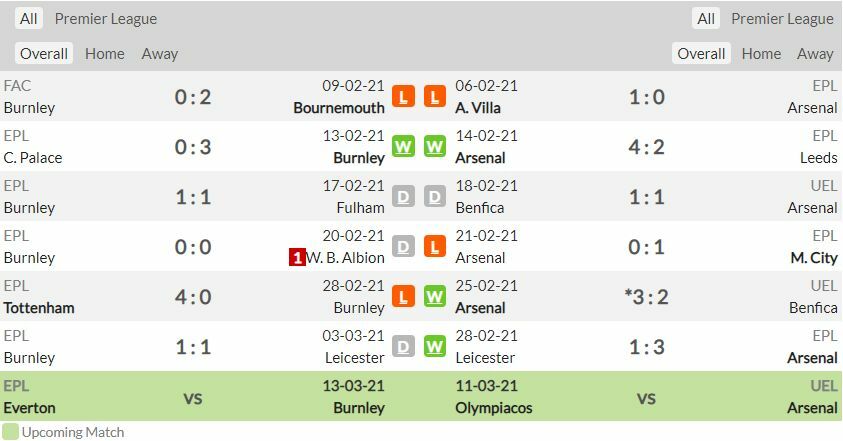This screenshot has height=441, width=843.
Task: Switch to the right Premier League filter
Action: [x=782, y=19]
